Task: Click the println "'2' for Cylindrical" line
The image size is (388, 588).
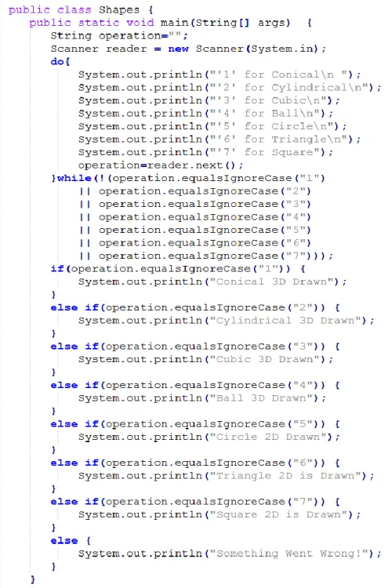Action: coord(230,88)
